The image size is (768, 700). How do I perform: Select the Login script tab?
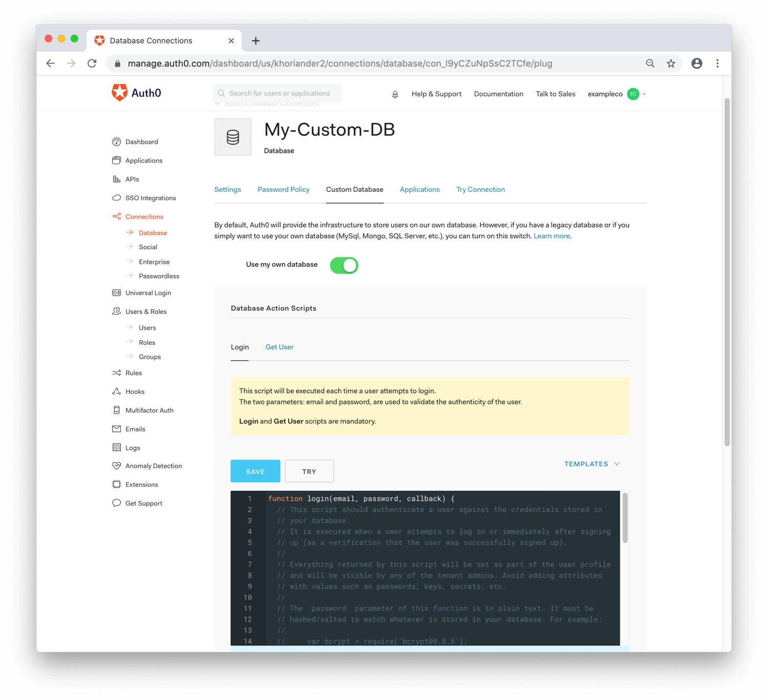pos(240,347)
